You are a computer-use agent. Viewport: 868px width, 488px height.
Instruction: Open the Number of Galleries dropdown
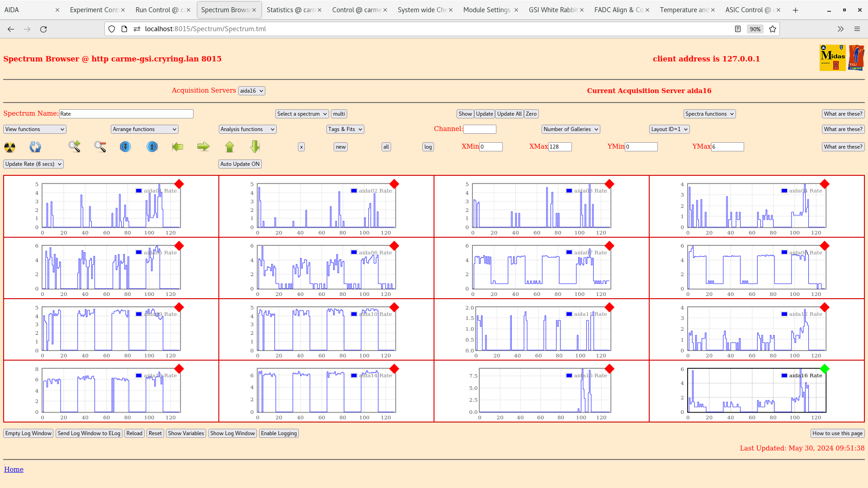[x=571, y=129]
